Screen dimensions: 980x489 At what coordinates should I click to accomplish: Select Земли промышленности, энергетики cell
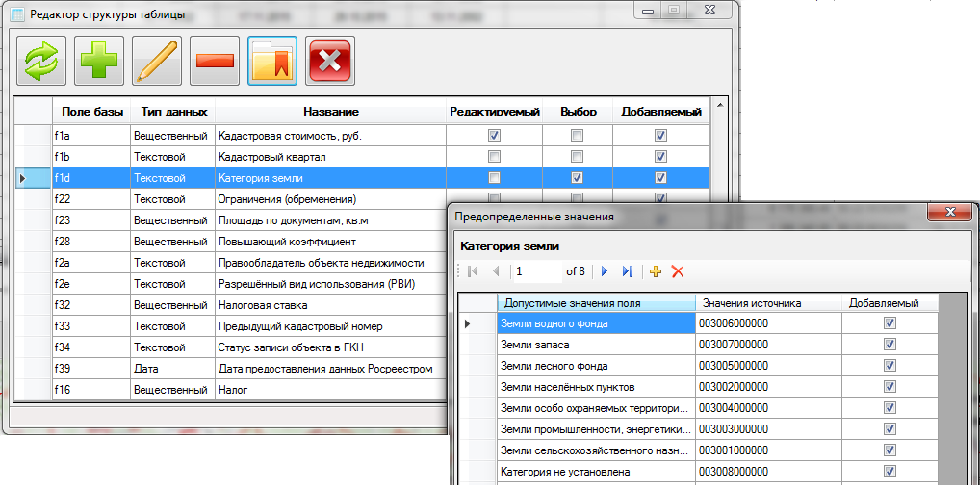click(x=596, y=429)
